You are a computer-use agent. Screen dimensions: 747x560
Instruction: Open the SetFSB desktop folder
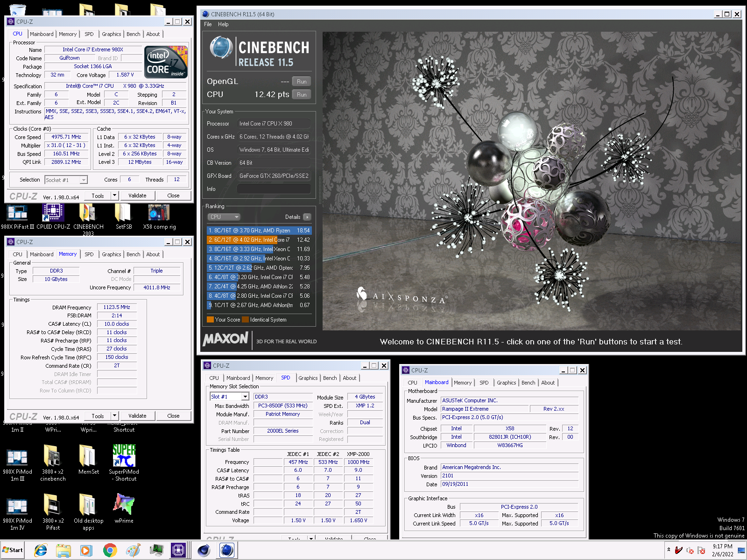(x=124, y=217)
